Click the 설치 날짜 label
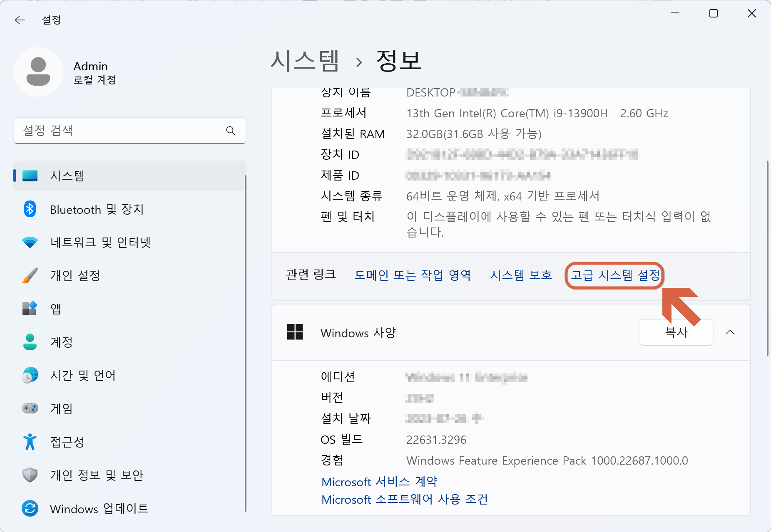 [x=346, y=418]
